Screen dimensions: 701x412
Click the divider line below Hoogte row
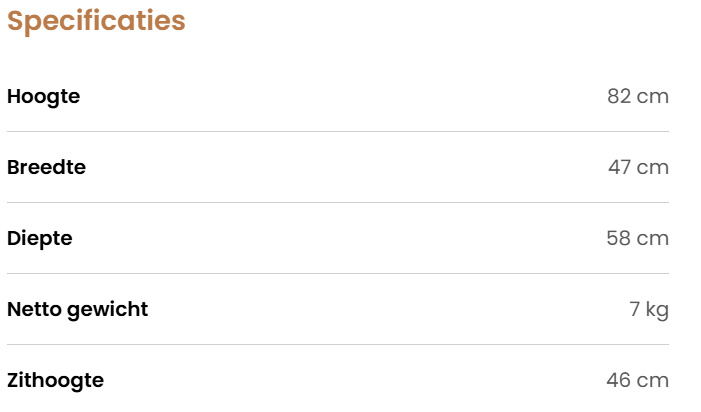[x=338, y=132]
